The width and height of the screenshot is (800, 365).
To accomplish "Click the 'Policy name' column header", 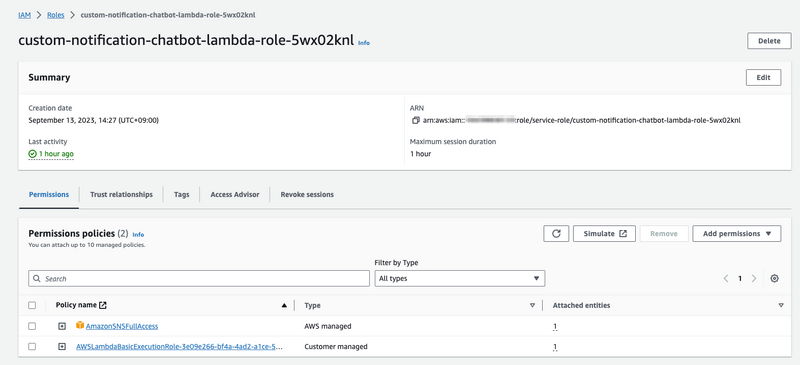I will pos(76,305).
